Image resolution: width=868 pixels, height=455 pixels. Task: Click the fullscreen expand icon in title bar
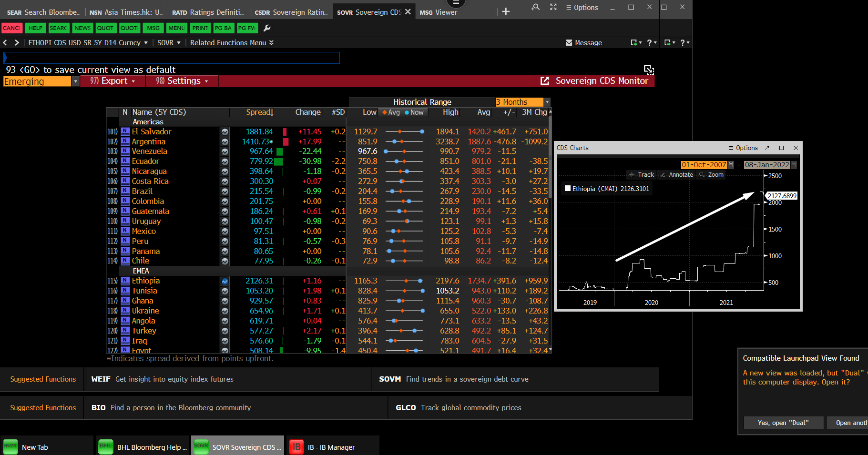553,7
